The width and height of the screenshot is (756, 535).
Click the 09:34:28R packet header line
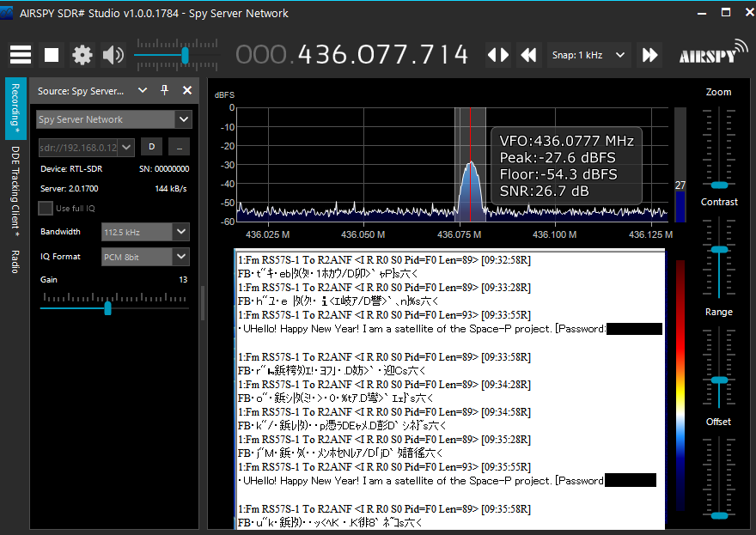point(384,385)
